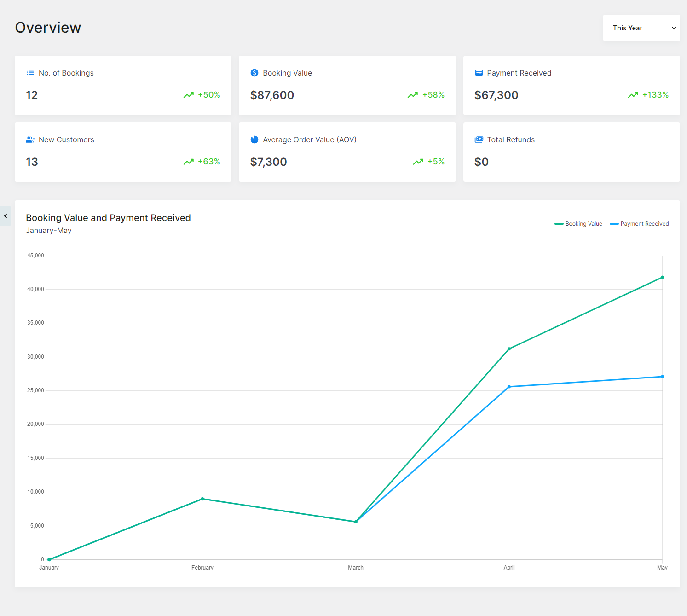Click the trend arrow next to +133%

[x=633, y=95]
